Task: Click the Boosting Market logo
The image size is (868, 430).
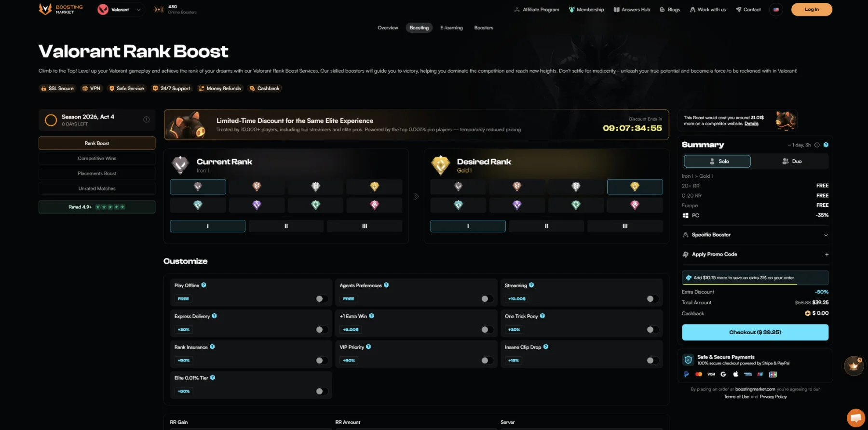Action: tap(61, 9)
